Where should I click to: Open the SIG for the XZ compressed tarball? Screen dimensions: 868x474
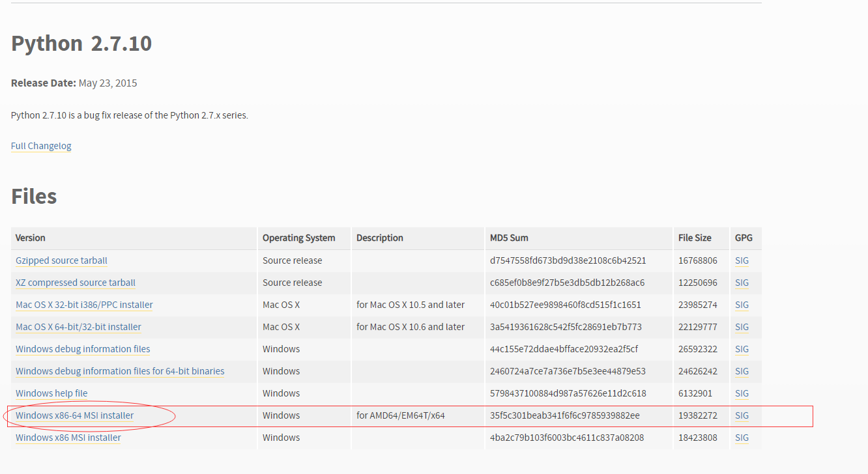click(742, 283)
